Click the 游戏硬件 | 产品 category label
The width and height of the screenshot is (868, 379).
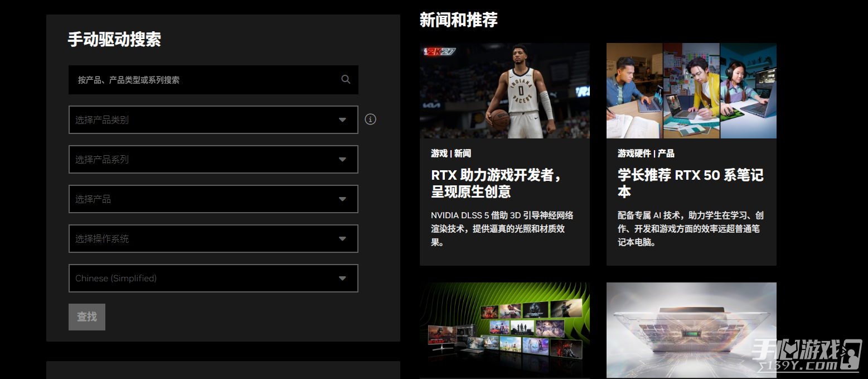coord(646,153)
